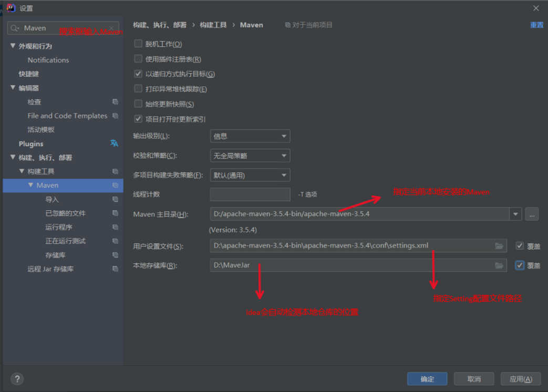
Task: Click the translate icon beside Plugins
Action: [115, 143]
